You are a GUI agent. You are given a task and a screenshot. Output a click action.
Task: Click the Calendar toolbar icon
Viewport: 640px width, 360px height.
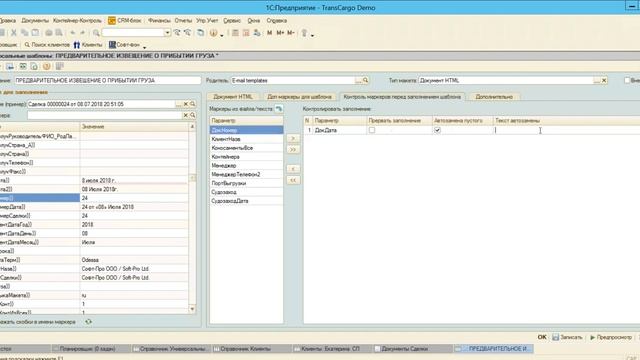(246, 33)
